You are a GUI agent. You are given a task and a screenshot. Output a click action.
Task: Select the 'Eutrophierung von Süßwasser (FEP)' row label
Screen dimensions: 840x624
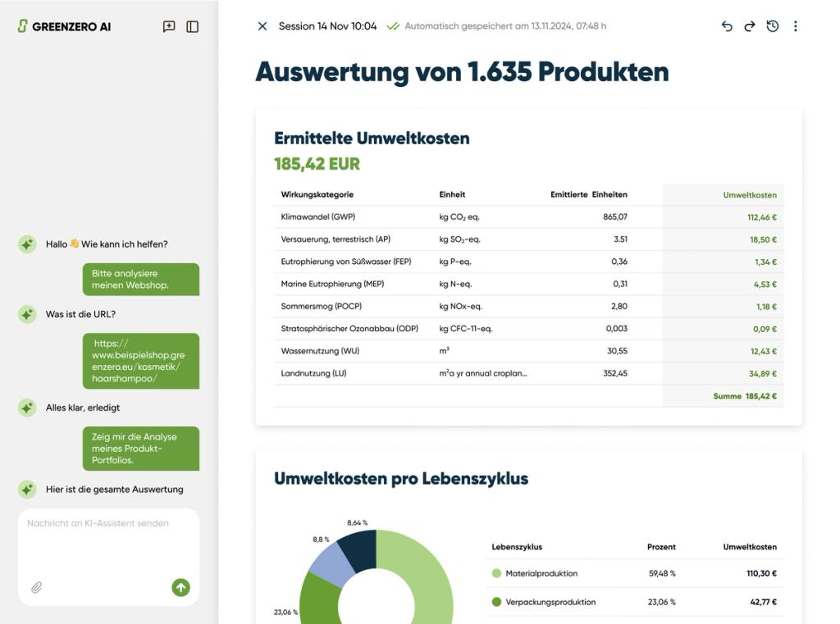click(x=345, y=262)
